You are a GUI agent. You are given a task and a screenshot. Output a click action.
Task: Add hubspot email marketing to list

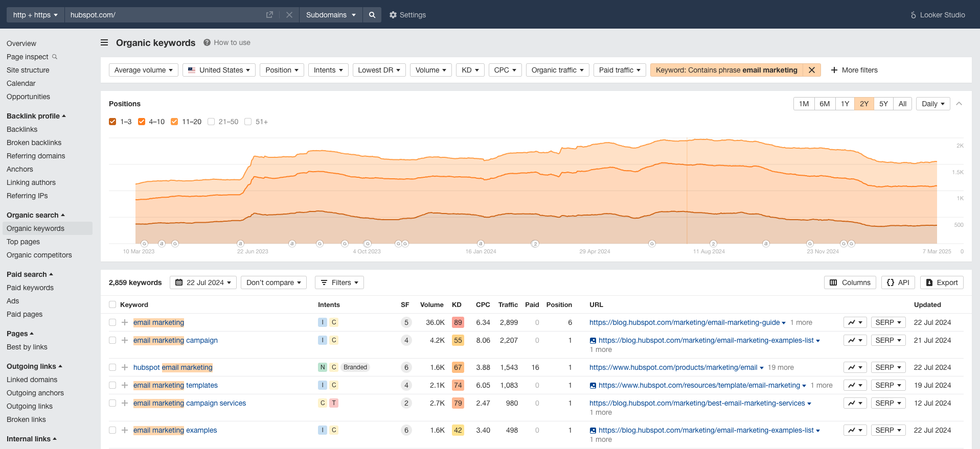[x=125, y=367]
